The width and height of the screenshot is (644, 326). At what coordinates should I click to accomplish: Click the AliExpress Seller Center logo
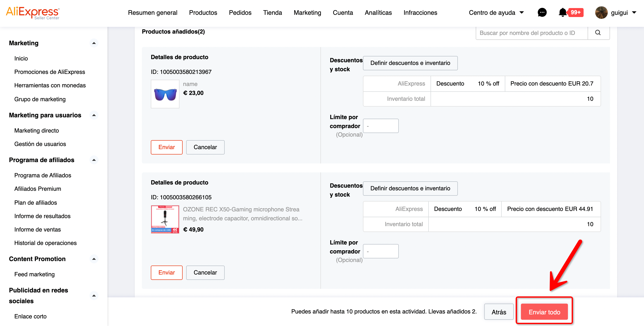tap(32, 13)
